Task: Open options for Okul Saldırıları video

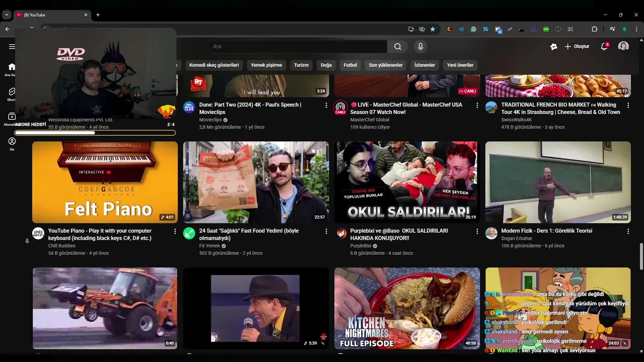Action: 477,231
